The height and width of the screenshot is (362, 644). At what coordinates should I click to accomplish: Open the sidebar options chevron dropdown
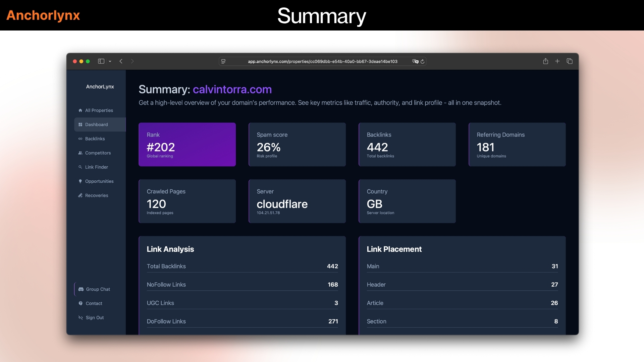[x=110, y=61]
